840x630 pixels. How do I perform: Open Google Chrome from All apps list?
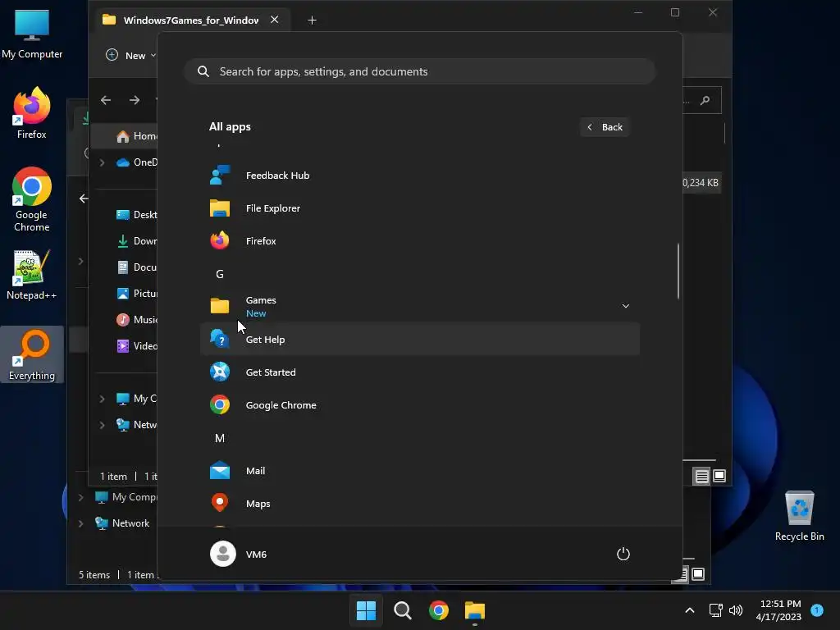tap(419, 405)
